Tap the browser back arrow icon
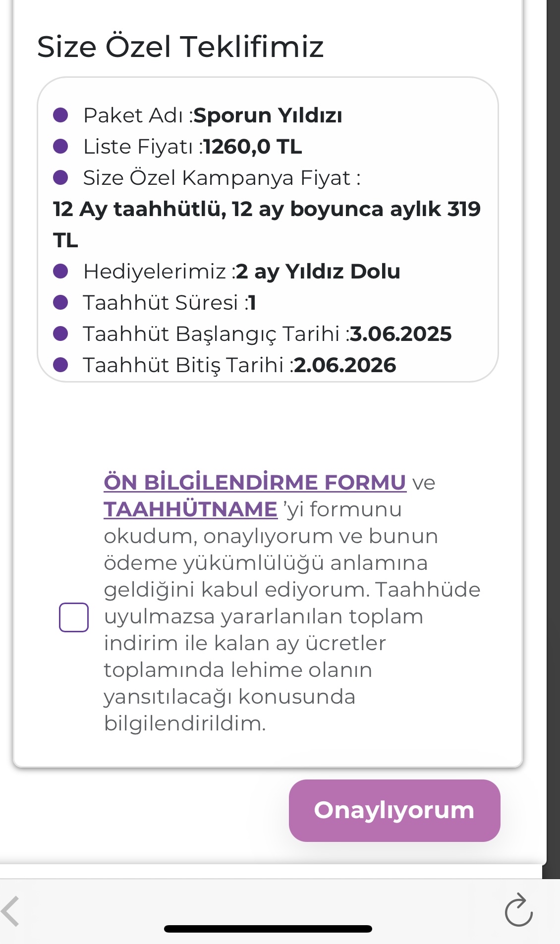Viewport: 560px width, 944px height. pos(11,911)
